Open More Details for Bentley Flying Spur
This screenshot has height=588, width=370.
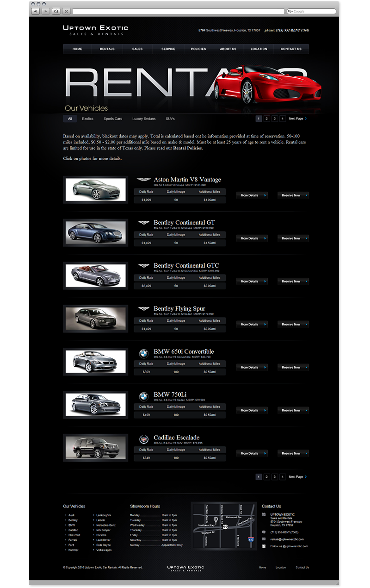252,325
